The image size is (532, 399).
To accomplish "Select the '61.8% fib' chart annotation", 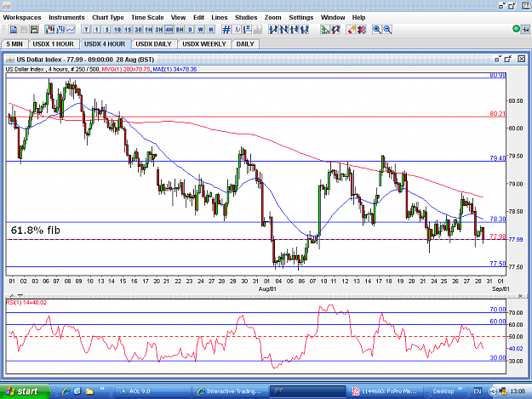I will 35,231.
